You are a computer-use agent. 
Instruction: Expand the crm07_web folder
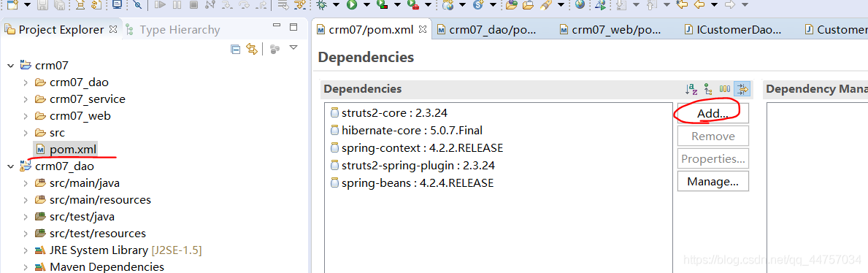point(26,116)
